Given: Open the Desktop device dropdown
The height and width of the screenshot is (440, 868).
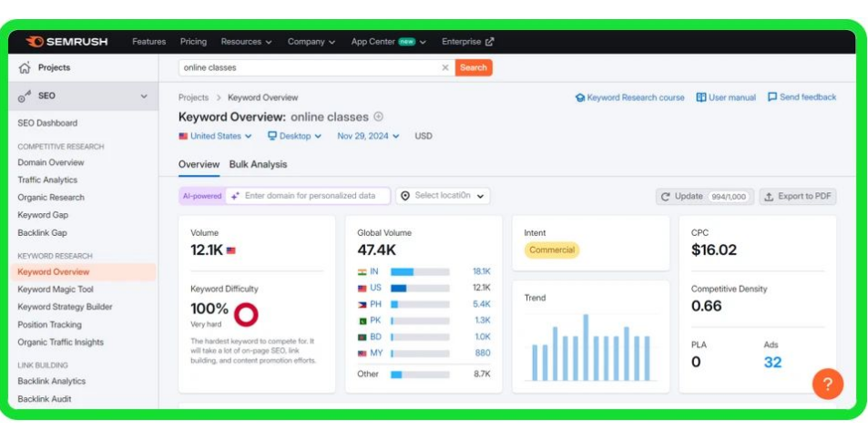Looking at the screenshot, I should click(294, 136).
